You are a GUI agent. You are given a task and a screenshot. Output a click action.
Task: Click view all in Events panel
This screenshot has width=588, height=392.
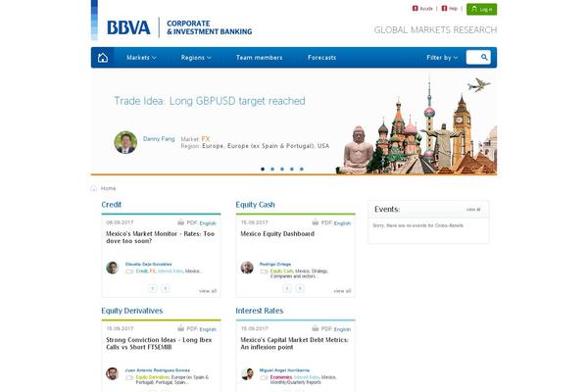point(473,210)
